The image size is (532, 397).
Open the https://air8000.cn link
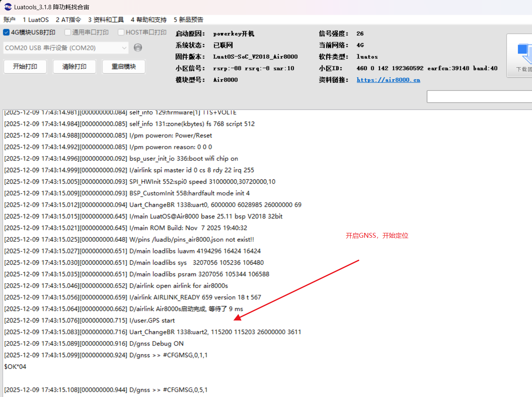388,80
